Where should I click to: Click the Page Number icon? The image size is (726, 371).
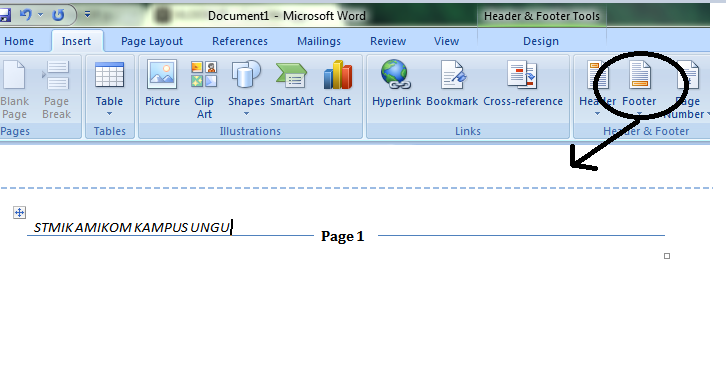click(688, 75)
